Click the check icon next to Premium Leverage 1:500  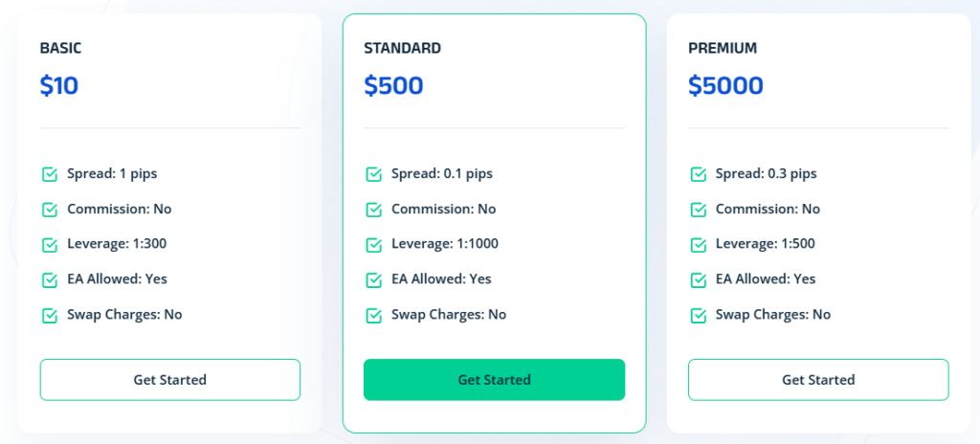coord(699,244)
